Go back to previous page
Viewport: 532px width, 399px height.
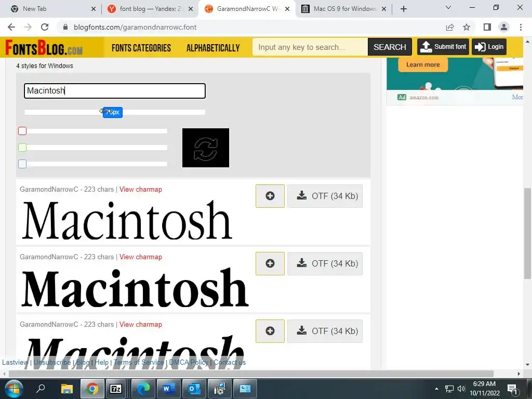(x=11, y=27)
